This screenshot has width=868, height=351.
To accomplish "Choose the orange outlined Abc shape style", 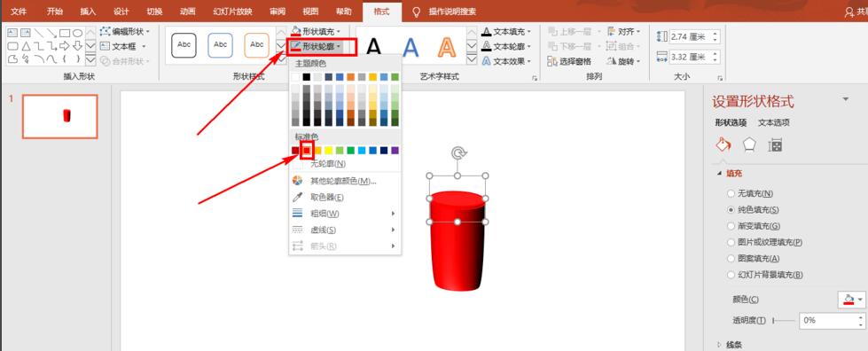I will 256,45.
